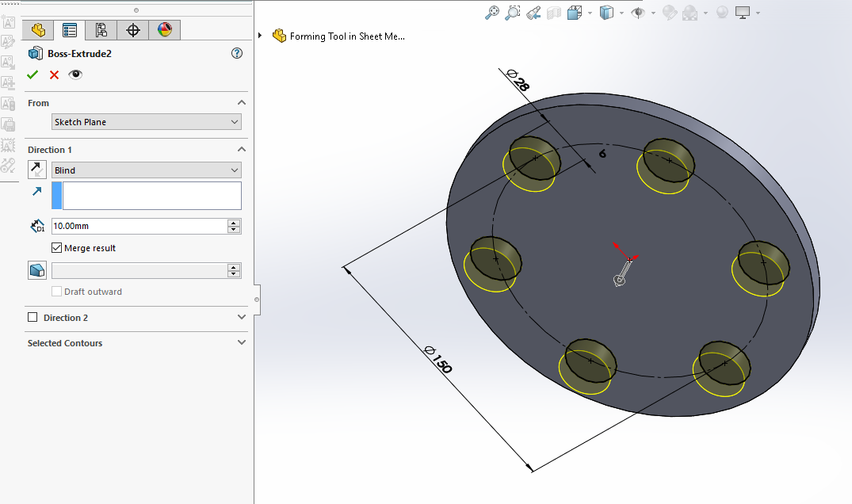Click the 10.00mm depth input field
852x504 pixels.
[139, 226]
